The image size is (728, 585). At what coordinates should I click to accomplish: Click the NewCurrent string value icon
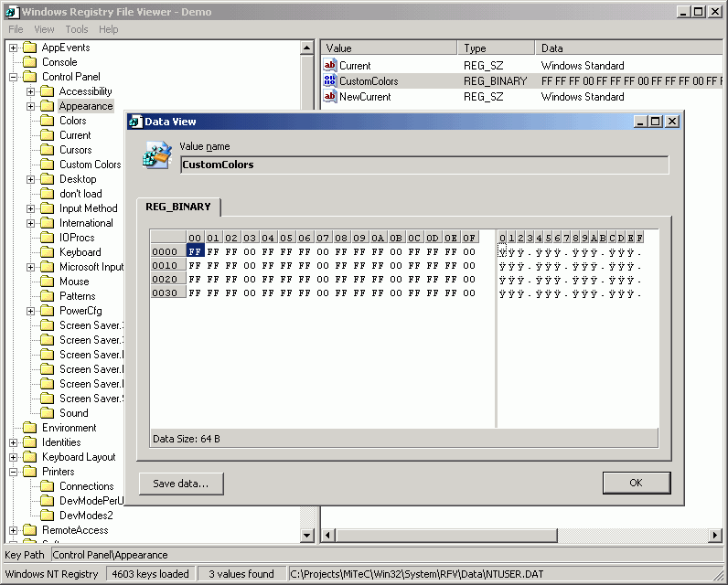[x=329, y=96]
